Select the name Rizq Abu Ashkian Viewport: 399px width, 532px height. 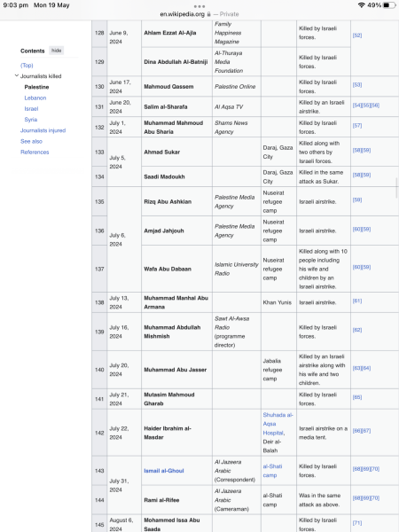coord(168,201)
